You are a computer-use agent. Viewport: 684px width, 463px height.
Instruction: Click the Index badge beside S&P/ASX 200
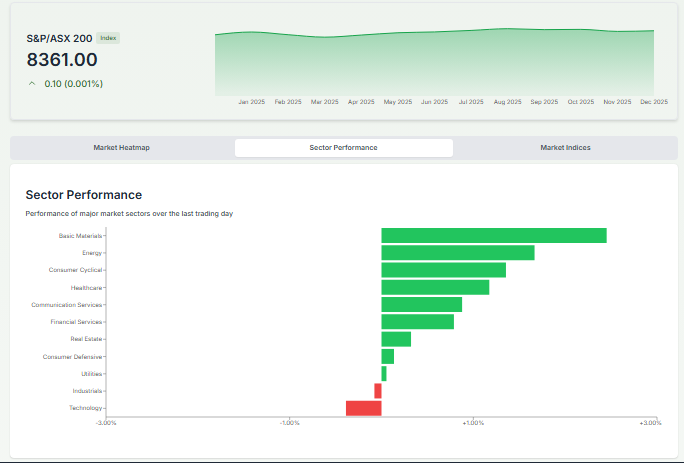108,38
